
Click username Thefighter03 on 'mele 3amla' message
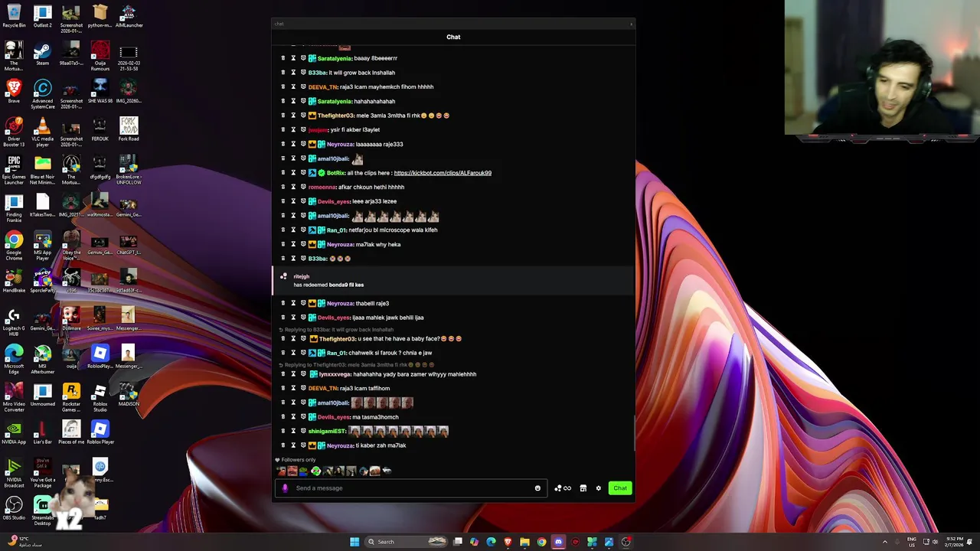(336, 116)
